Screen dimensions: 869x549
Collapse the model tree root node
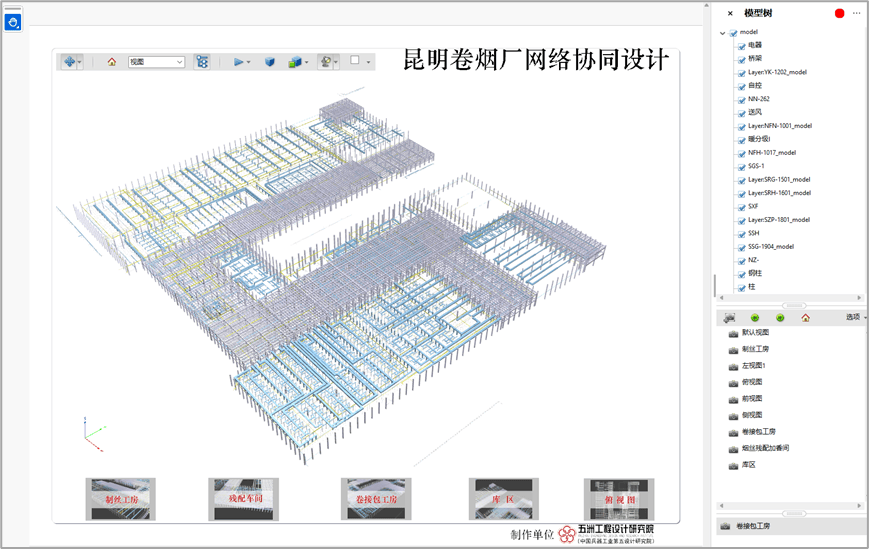click(723, 33)
